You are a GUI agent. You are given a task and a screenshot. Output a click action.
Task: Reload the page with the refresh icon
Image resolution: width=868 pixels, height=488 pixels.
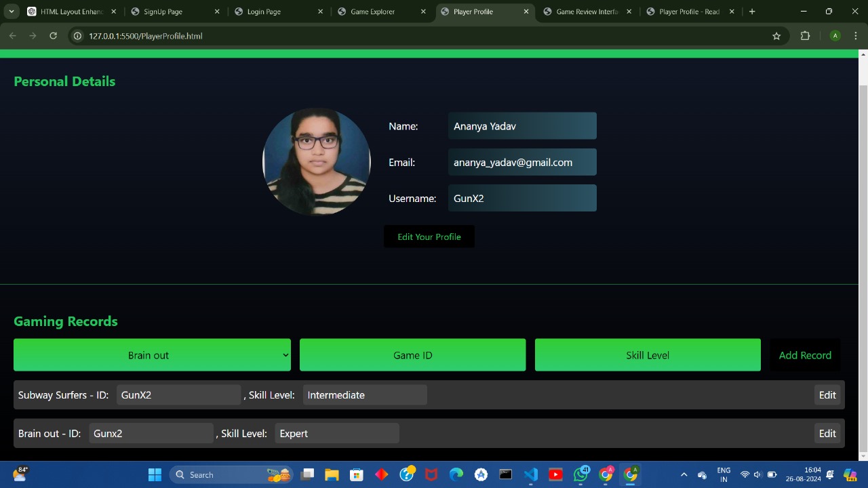pyautogui.click(x=53, y=36)
